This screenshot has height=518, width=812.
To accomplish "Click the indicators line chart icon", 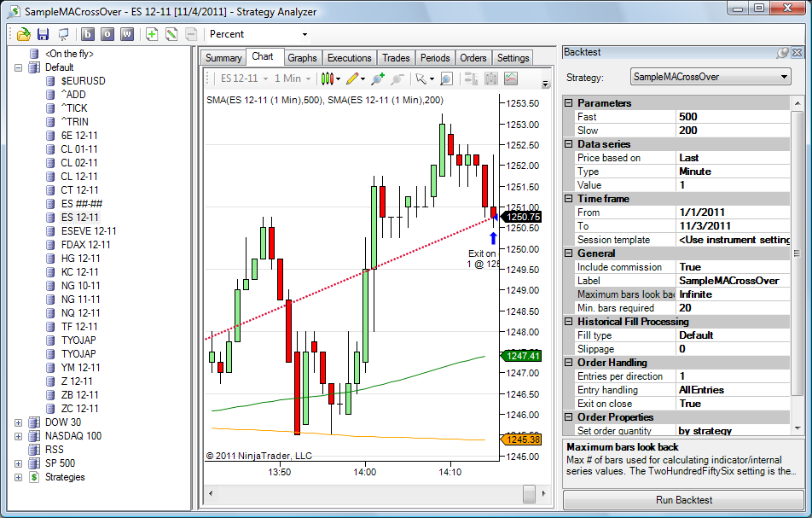I will 511,79.
